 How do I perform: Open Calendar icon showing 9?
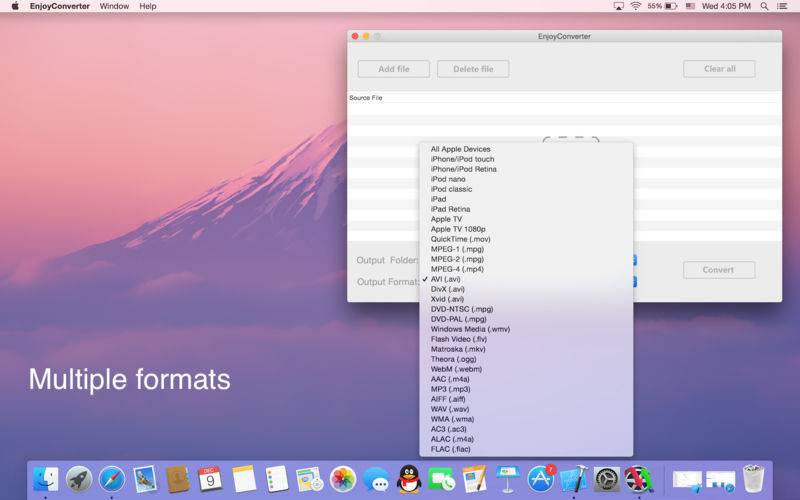pyautogui.click(x=210, y=480)
